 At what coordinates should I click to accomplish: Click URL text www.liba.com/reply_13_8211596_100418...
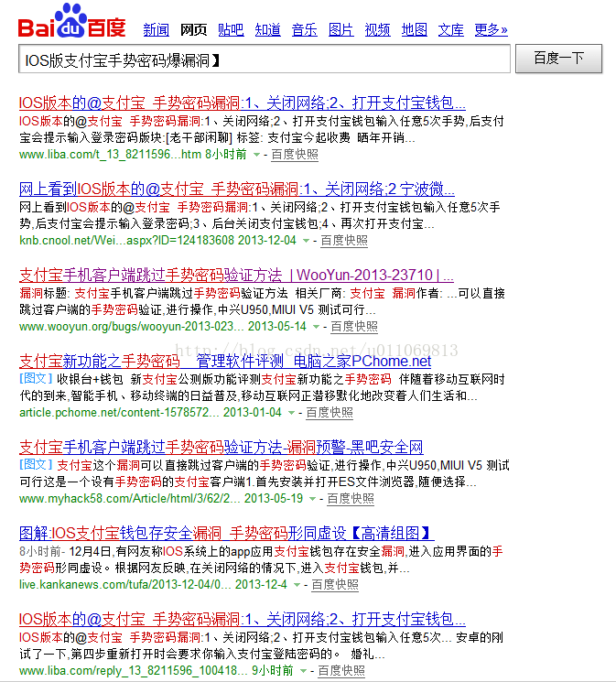click(134, 671)
